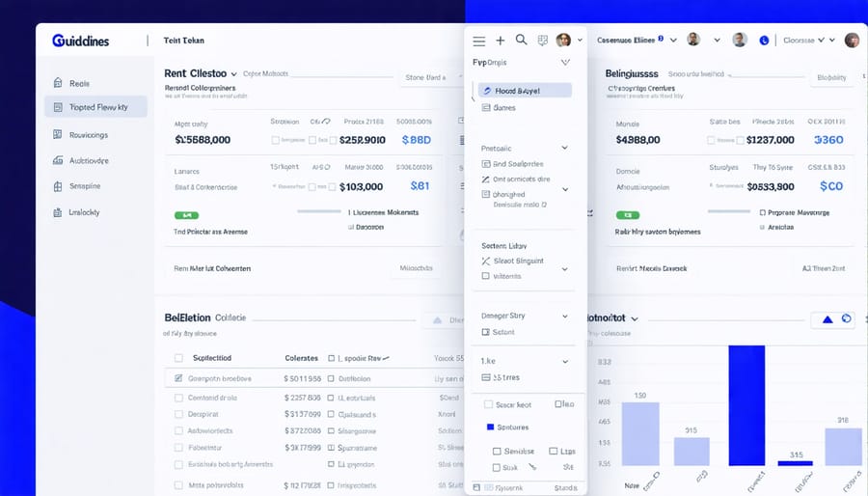Click the Guiddines logo
This screenshot has width=868, height=496.
(x=80, y=41)
